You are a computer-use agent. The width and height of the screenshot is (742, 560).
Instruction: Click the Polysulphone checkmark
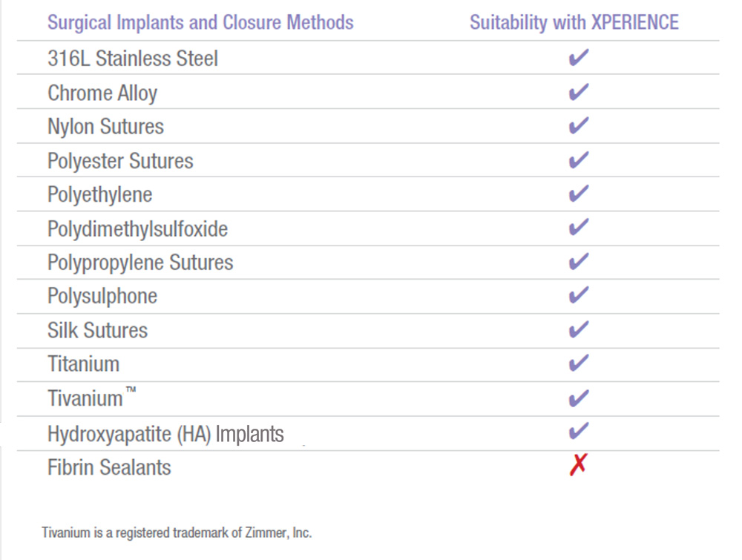578,295
